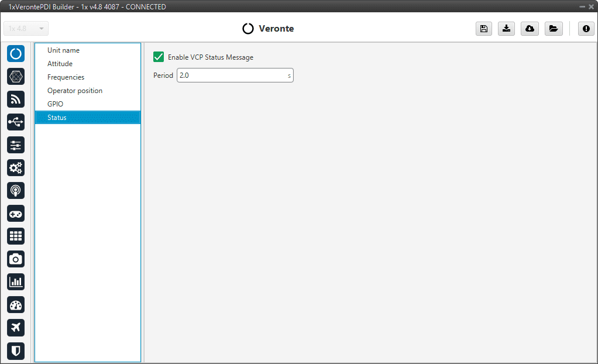Viewport: 598px width, 364px height.
Task: Open the exclamation mark alert button
Action: coord(586,29)
